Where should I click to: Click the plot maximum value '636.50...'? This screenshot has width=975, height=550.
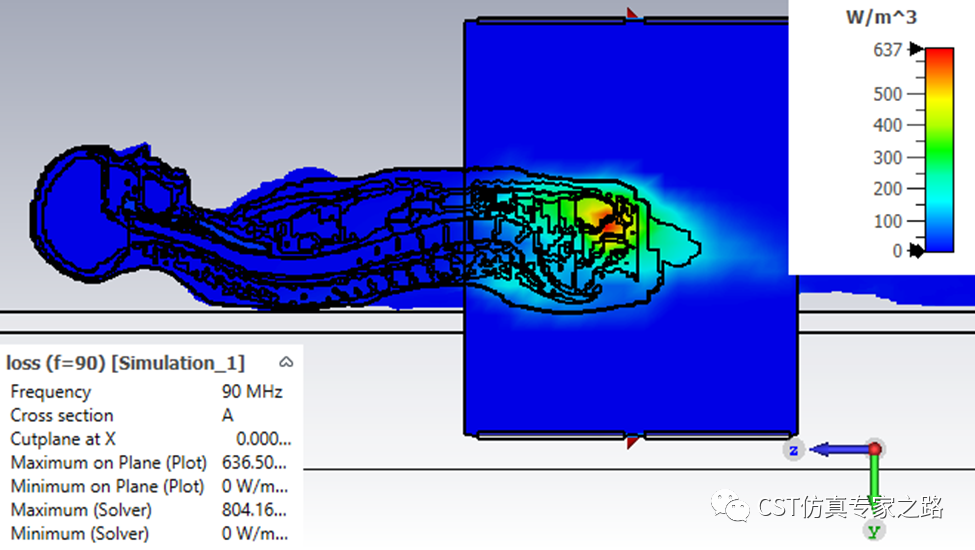coord(254,462)
